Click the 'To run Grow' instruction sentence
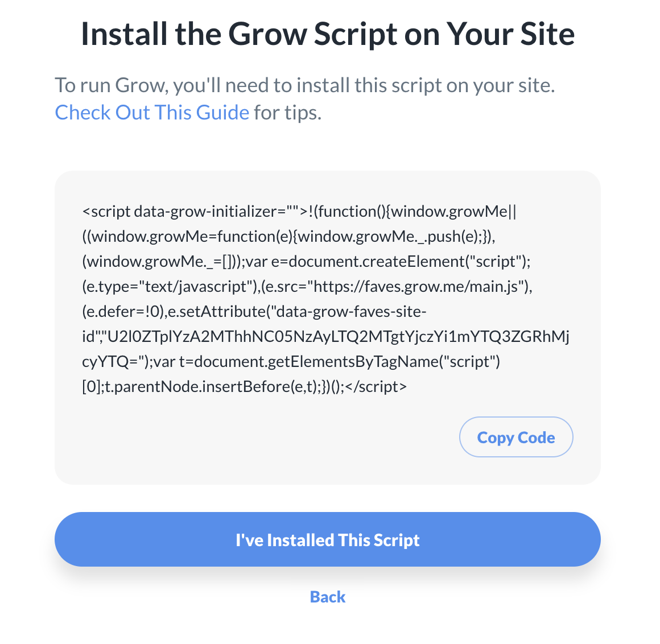This screenshot has height=644, width=660. [x=304, y=85]
